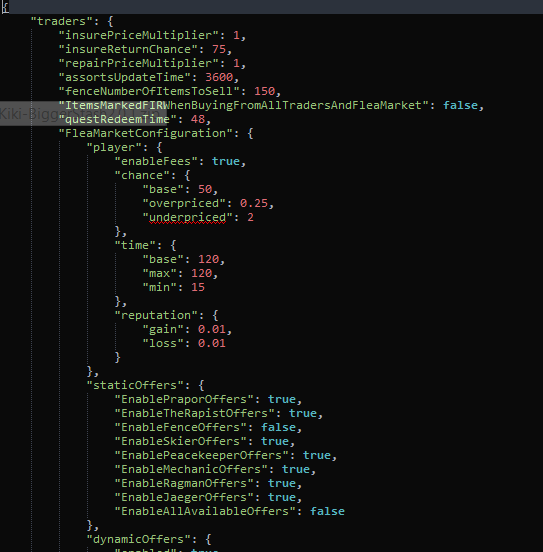Viewport: 543px width, 552px height.
Task: Click the opening brace after "traders"
Action: [110, 21]
